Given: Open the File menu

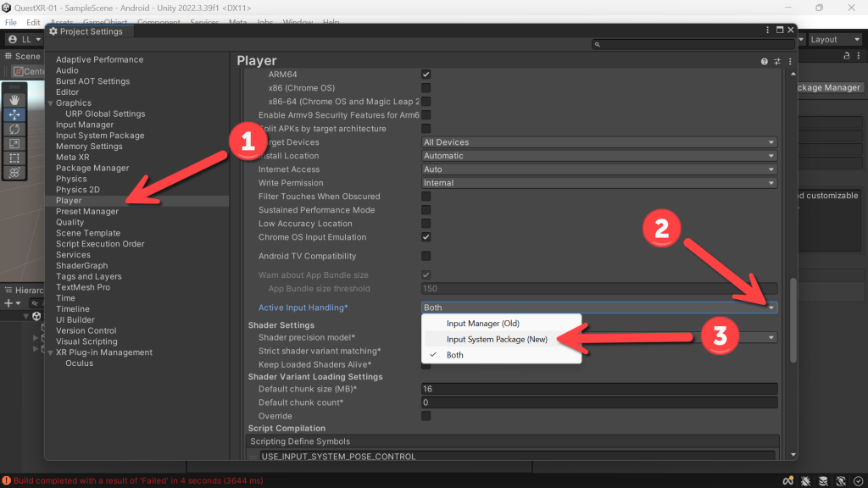Looking at the screenshot, I should pos(10,23).
